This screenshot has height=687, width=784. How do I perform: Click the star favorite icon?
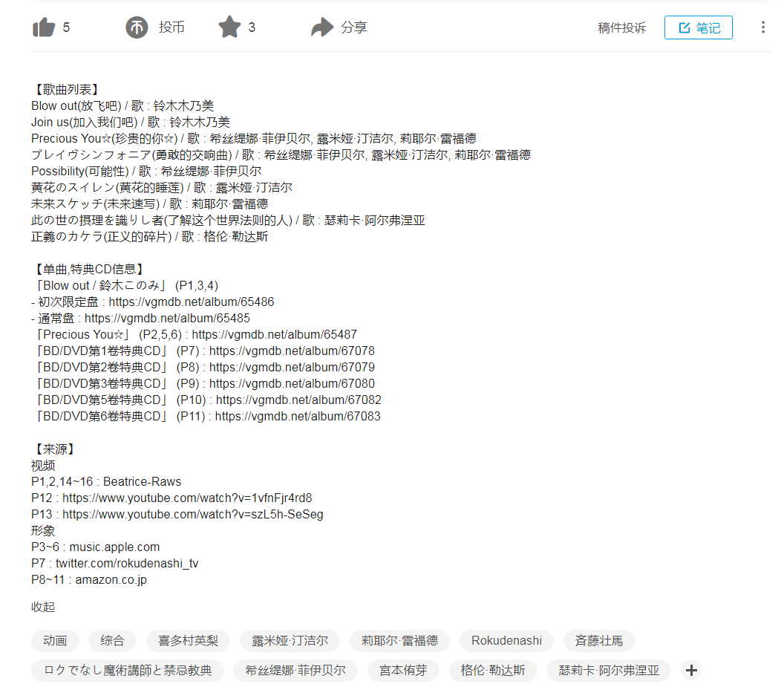[x=229, y=27]
